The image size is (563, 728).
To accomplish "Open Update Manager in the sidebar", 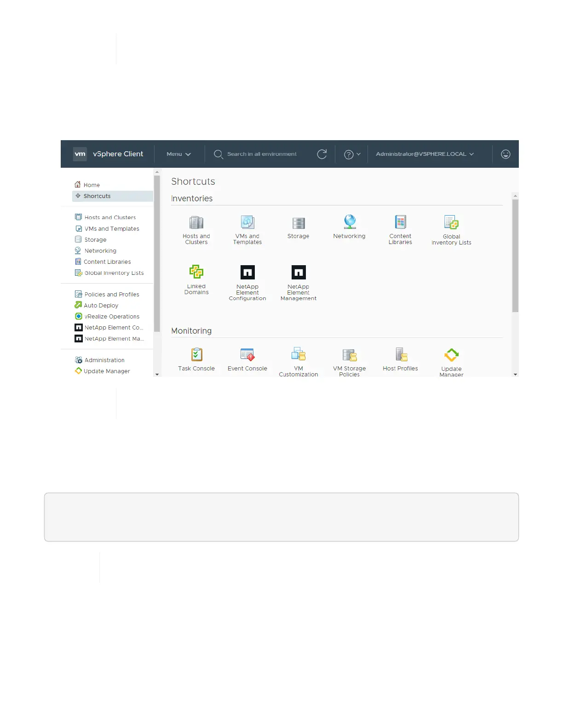I will [103, 371].
